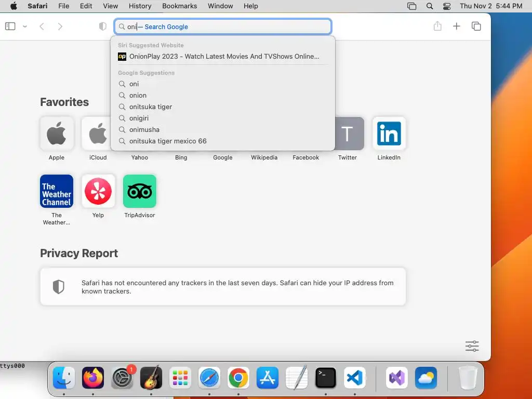Launch Visual Studio Code from the Dock
Viewport: 532px width, 399px height.
pos(355,378)
